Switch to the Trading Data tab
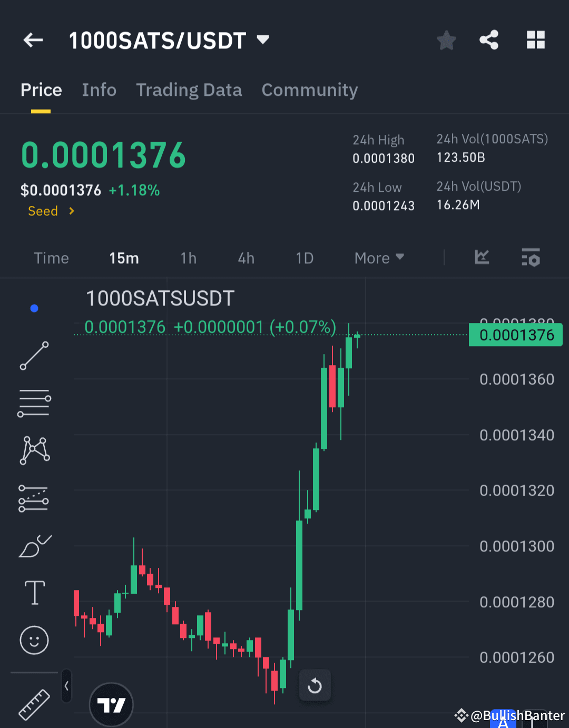The image size is (569, 728). click(x=189, y=90)
